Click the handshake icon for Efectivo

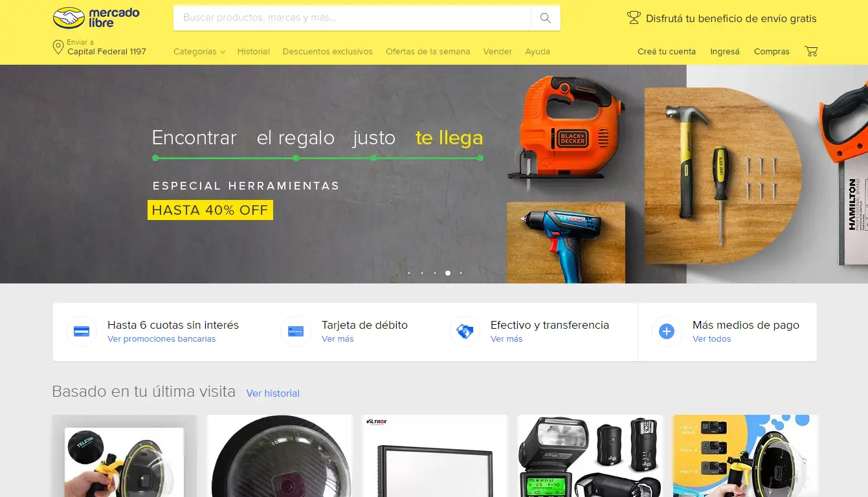[x=465, y=331]
